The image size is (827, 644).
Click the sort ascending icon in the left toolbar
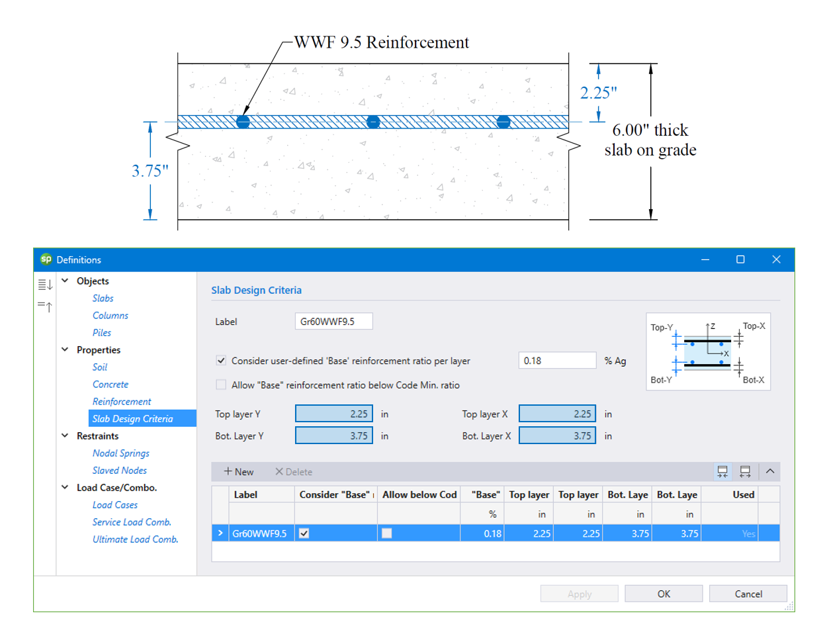coord(44,306)
